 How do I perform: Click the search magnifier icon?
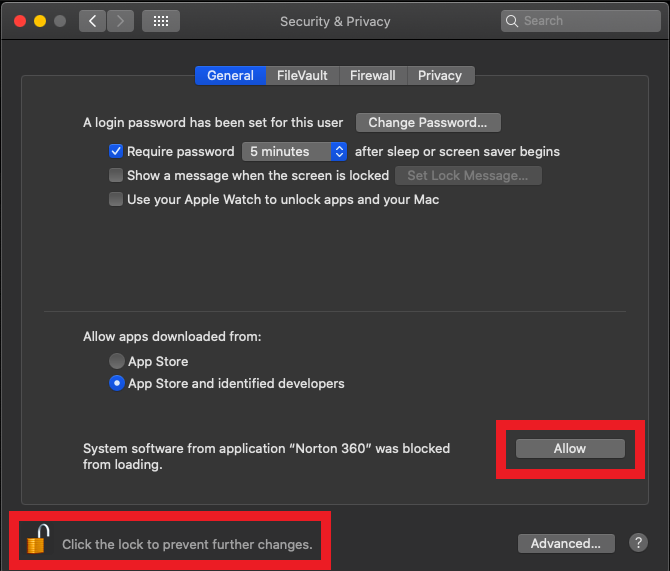(513, 21)
